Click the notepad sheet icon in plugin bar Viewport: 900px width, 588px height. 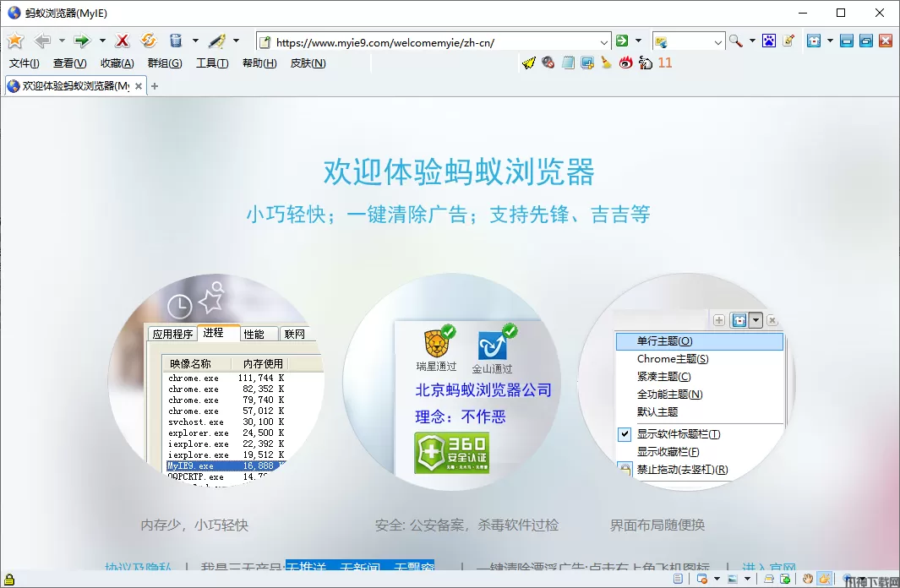pyautogui.click(x=568, y=63)
